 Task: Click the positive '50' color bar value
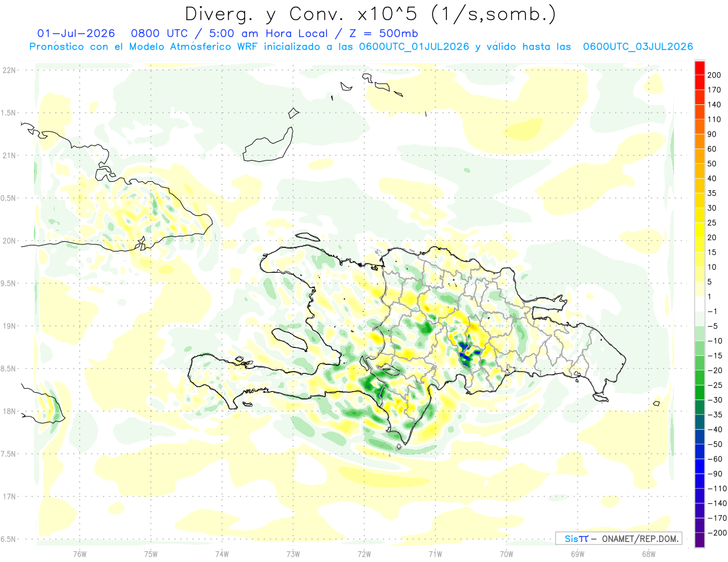coord(713,164)
